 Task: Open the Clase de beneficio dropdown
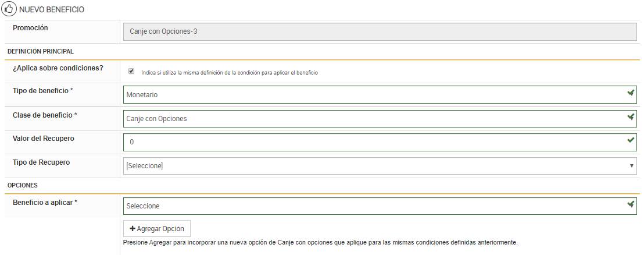coord(372,119)
